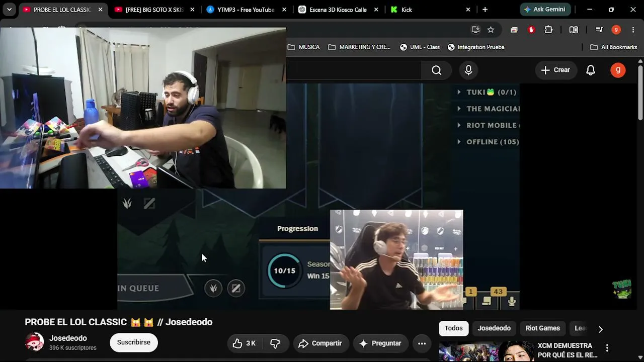Share the video via Compartir
The height and width of the screenshot is (362, 644).
(x=320, y=343)
